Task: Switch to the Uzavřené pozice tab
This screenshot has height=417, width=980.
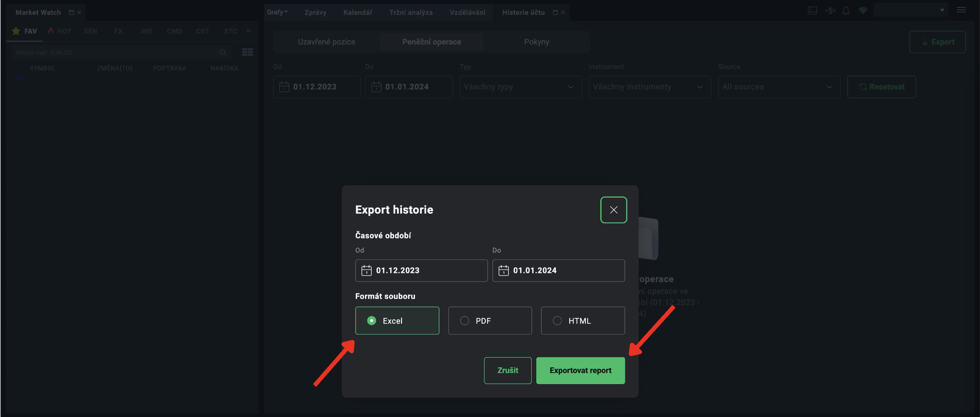Action: [327, 42]
